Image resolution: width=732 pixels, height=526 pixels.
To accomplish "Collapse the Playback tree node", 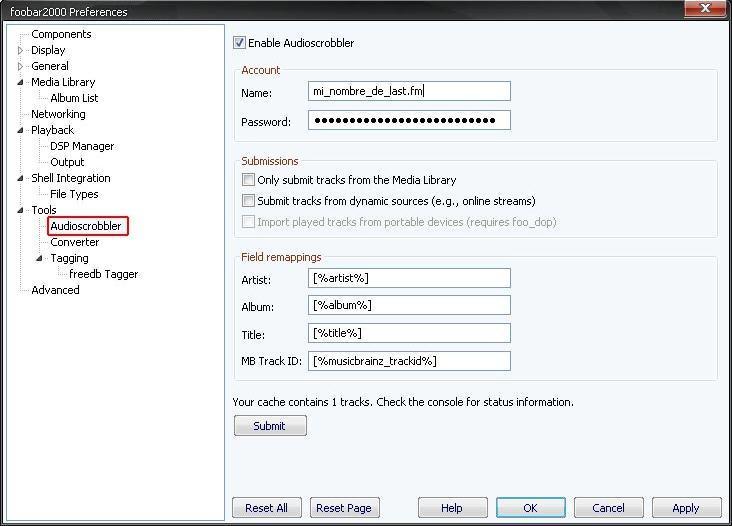I will [20, 130].
